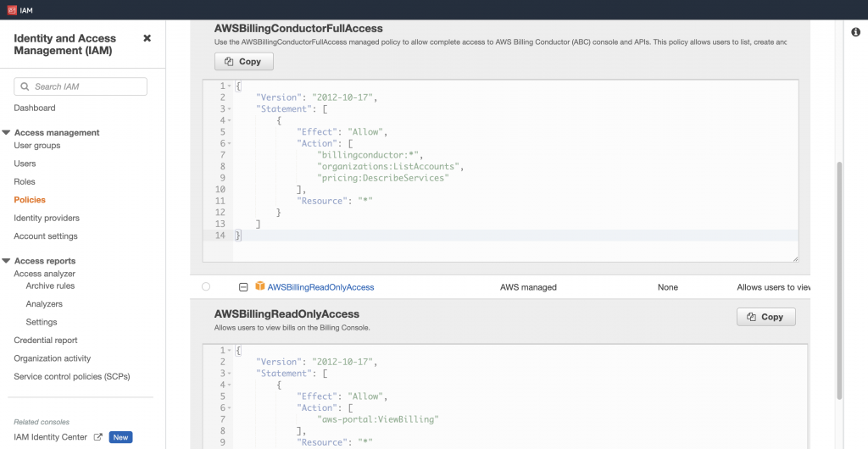This screenshot has height=449, width=868.
Task: Open Analyzers page
Action: 44,304
